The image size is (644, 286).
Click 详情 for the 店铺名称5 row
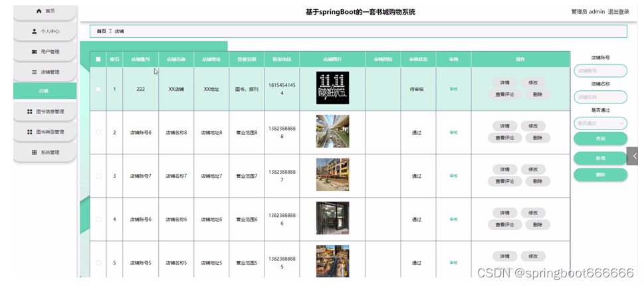(505, 256)
